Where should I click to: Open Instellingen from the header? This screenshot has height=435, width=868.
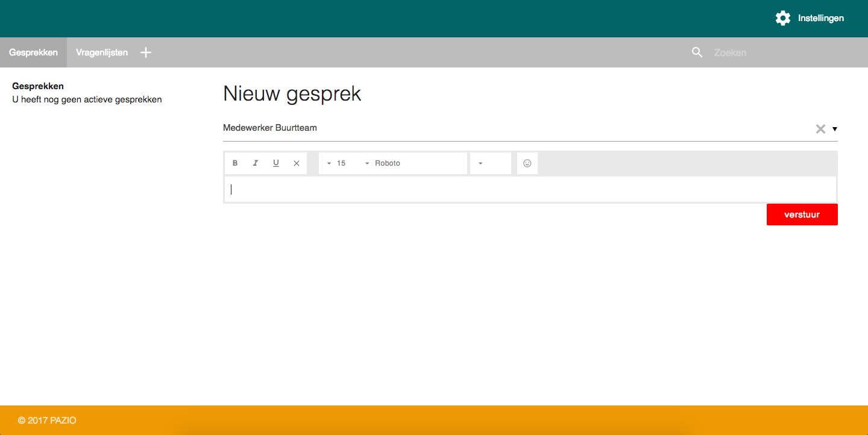click(820, 18)
